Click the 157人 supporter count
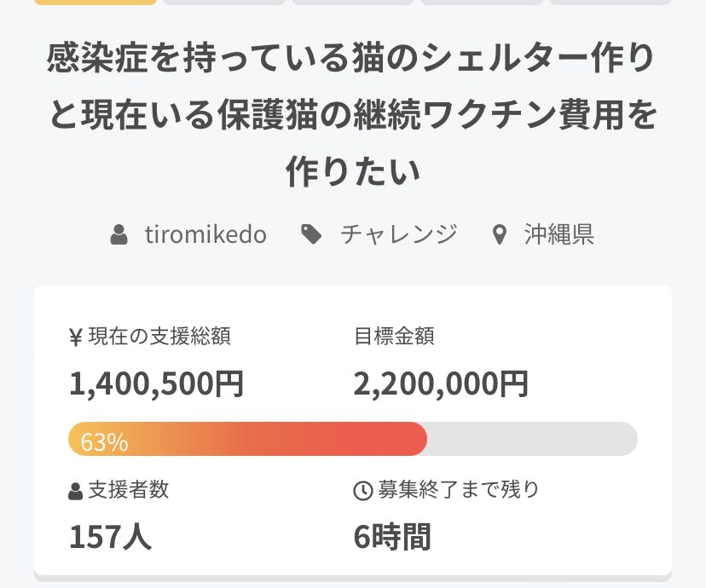Screen dimensions: 706x588 tap(110, 537)
